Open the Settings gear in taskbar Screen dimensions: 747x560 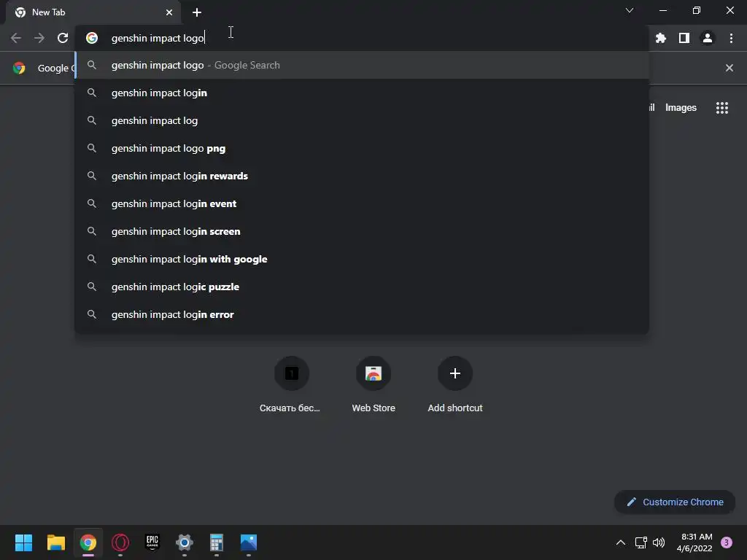(185, 542)
